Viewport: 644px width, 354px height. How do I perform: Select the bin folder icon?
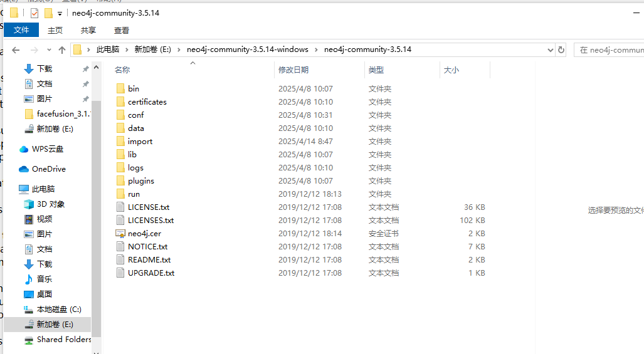120,88
